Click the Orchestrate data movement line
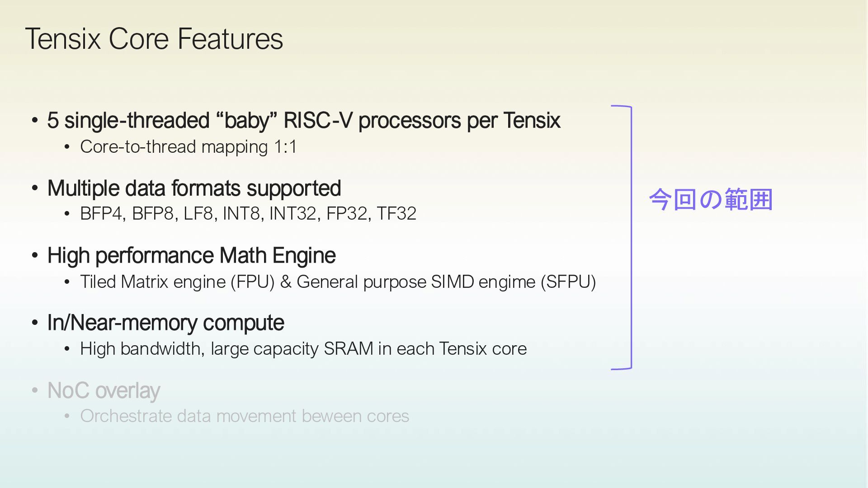 244,416
